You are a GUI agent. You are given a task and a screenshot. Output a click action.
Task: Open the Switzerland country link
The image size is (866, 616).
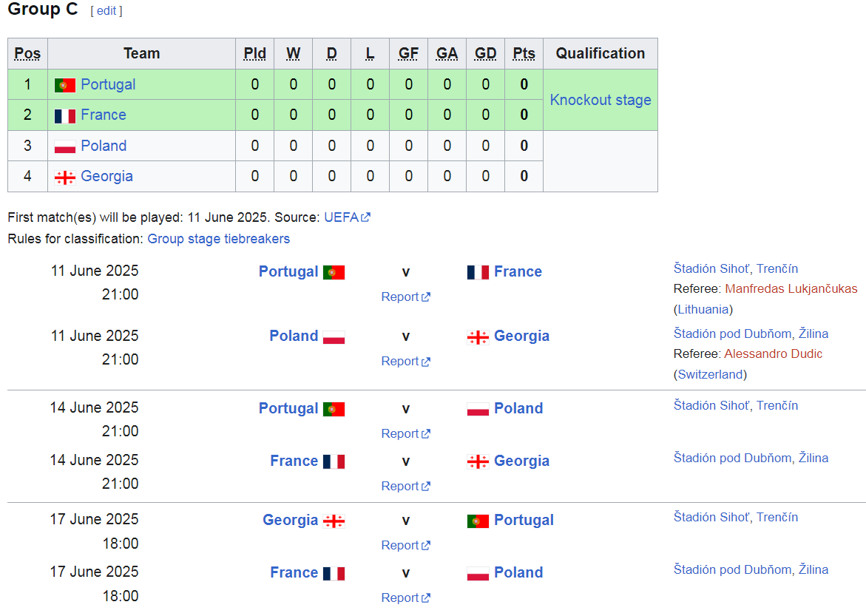click(710, 375)
